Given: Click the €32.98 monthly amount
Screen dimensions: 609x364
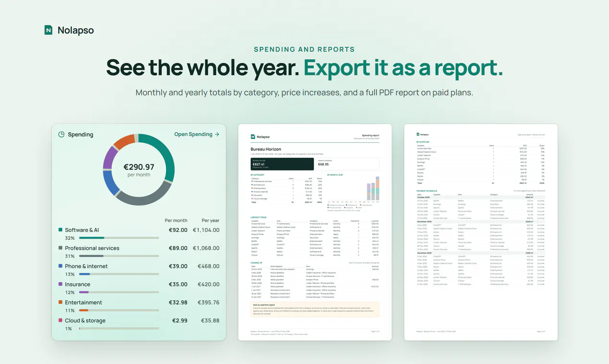Looking at the screenshot, I should [178, 303].
